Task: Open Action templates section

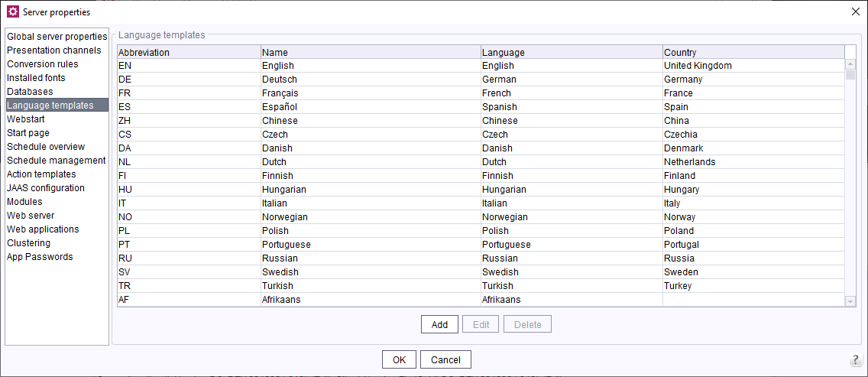Action: (x=57, y=174)
